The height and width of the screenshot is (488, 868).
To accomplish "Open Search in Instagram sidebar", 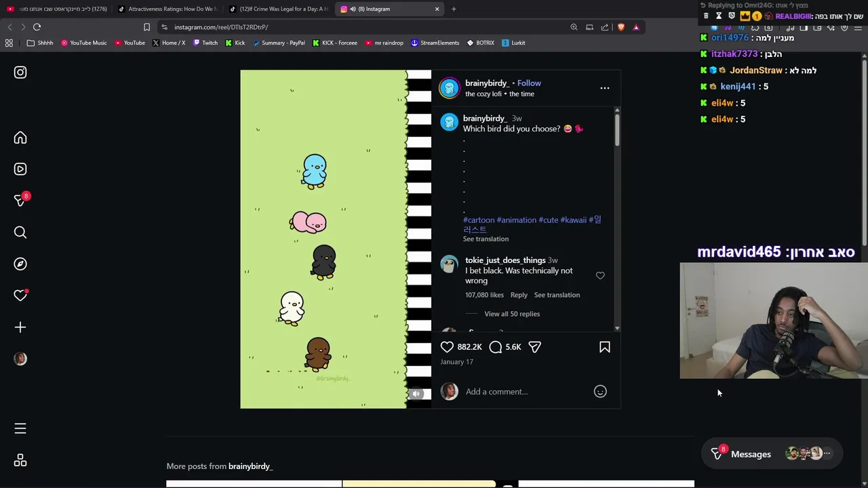I will 20,232.
